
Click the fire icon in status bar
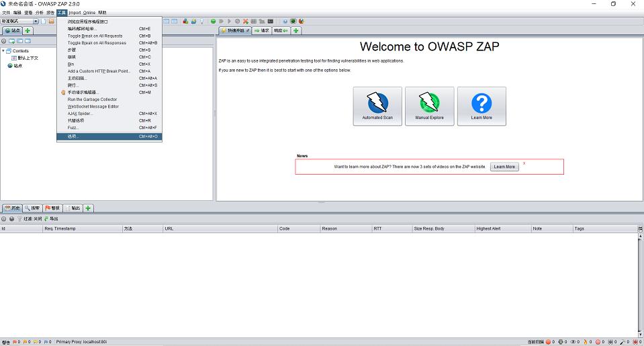pos(586,342)
